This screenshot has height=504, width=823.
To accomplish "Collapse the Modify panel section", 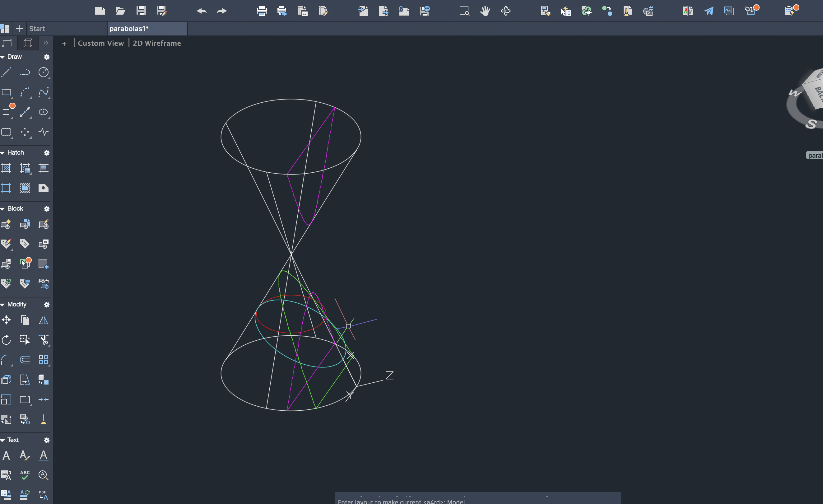I will (3, 305).
